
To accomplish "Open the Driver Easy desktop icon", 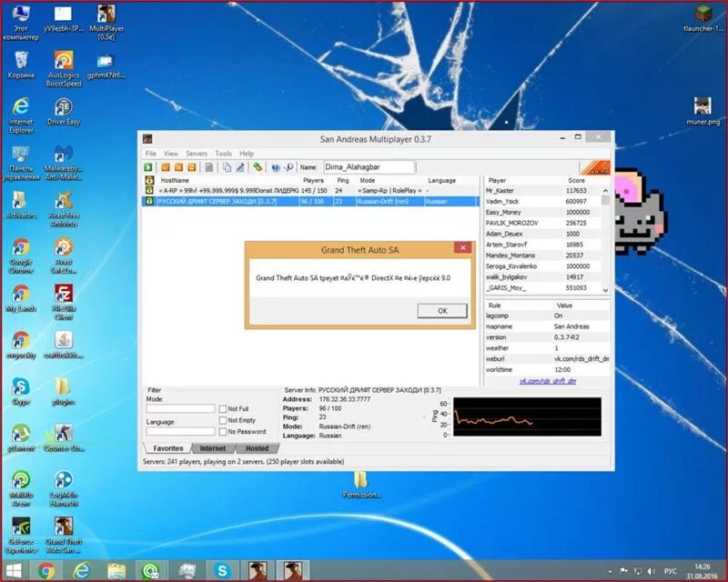I will [x=64, y=111].
